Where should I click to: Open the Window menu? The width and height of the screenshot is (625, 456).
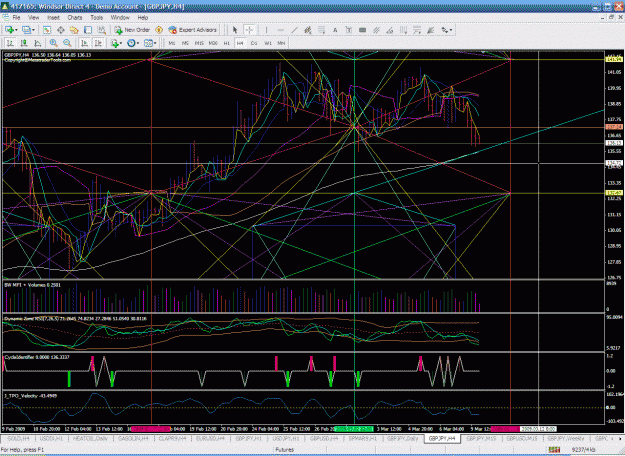tap(120, 18)
